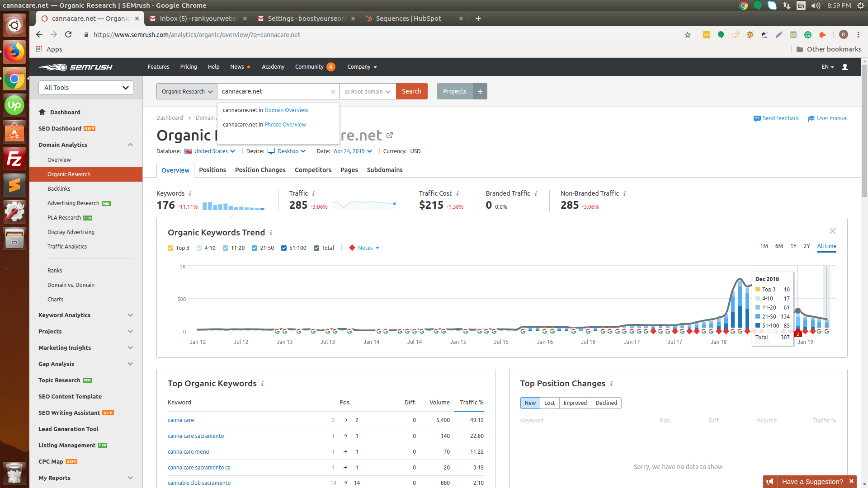Open Chrome's three-dot menu
868x488 pixels.
(x=858, y=35)
